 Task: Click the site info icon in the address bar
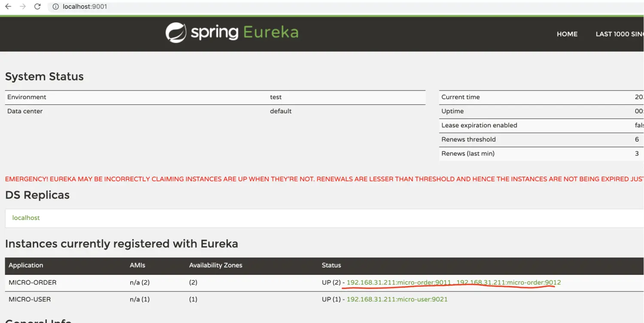click(55, 6)
